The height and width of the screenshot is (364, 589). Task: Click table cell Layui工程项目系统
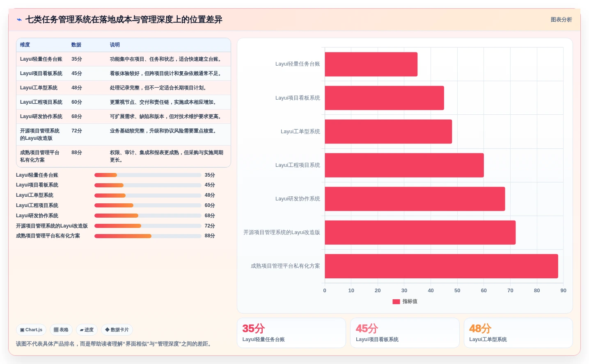[x=41, y=102]
